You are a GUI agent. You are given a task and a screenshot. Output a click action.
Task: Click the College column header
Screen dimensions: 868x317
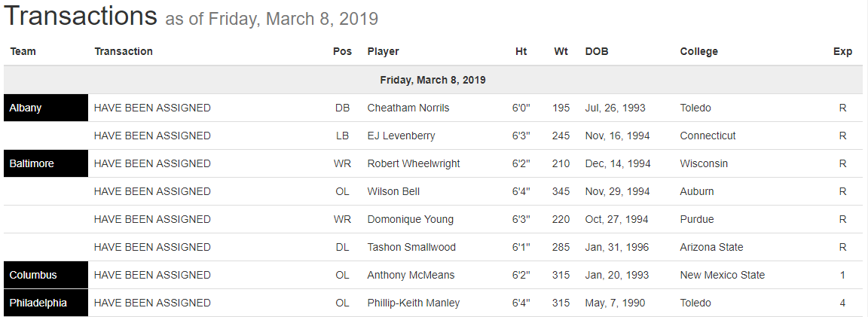[698, 51]
